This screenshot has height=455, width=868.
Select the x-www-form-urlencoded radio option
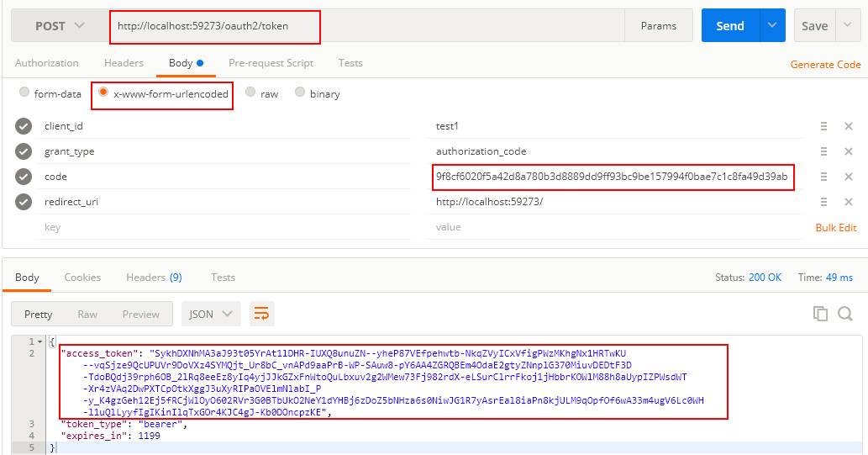pyautogui.click(x=103, y=92)
